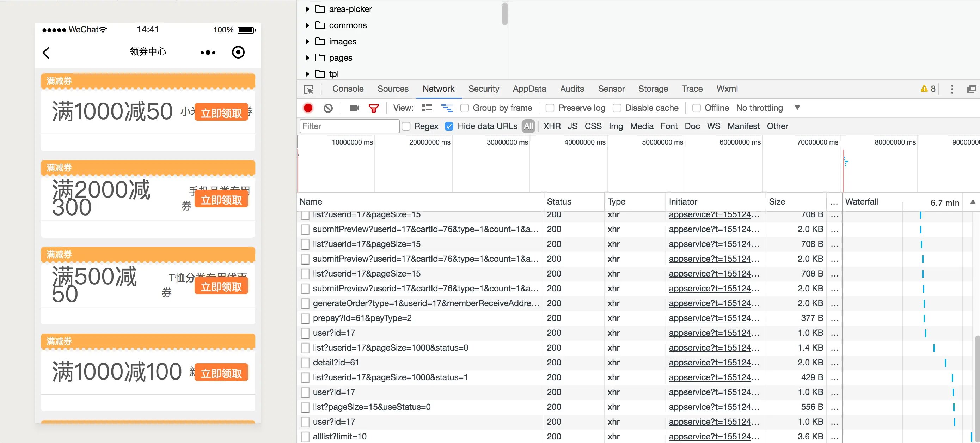Clear the network log with the block icon
The image size is (980, 443).
[x=328, y=108]
